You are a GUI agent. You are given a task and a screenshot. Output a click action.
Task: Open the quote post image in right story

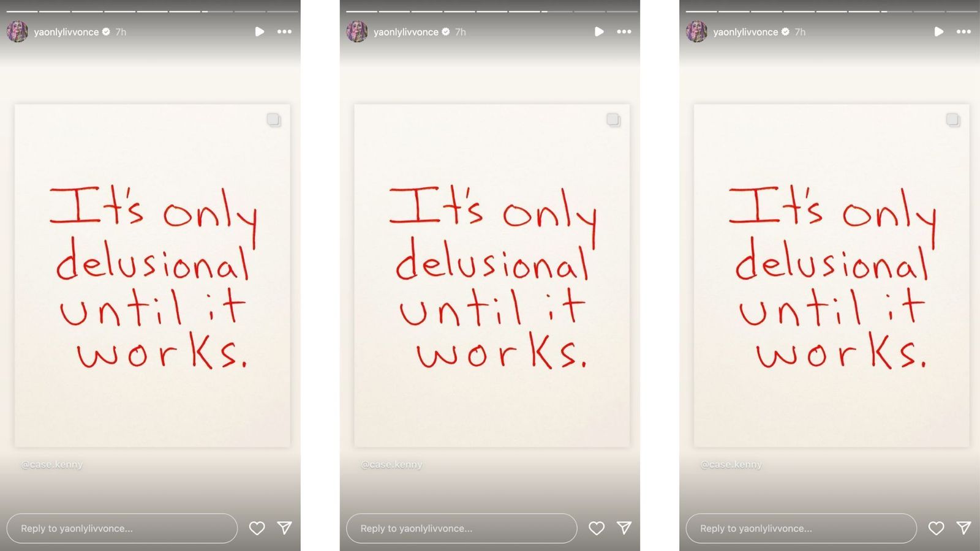pos(832,275)
